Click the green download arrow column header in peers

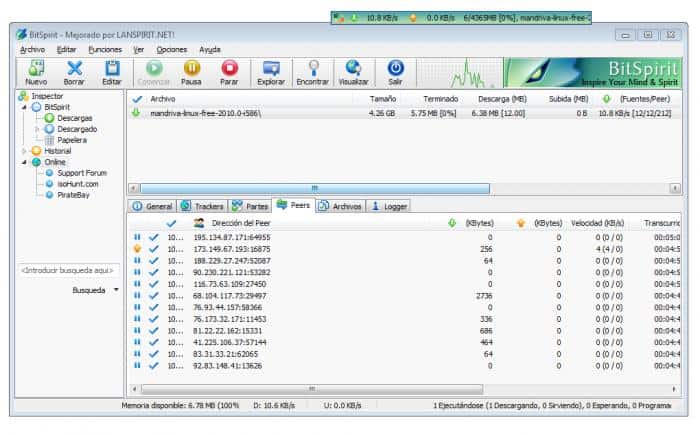[x=452, y=223]
